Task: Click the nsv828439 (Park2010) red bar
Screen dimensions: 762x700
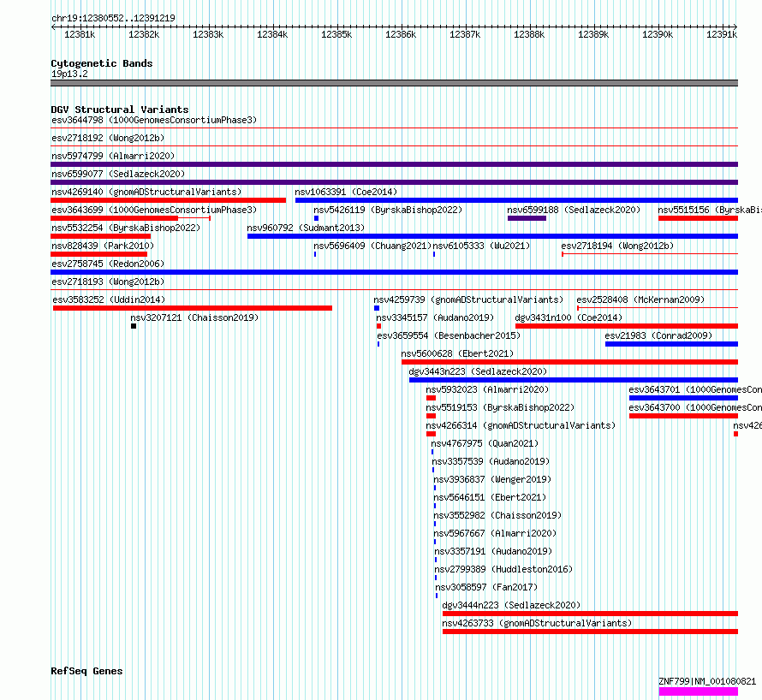Action: click(98, 254)
